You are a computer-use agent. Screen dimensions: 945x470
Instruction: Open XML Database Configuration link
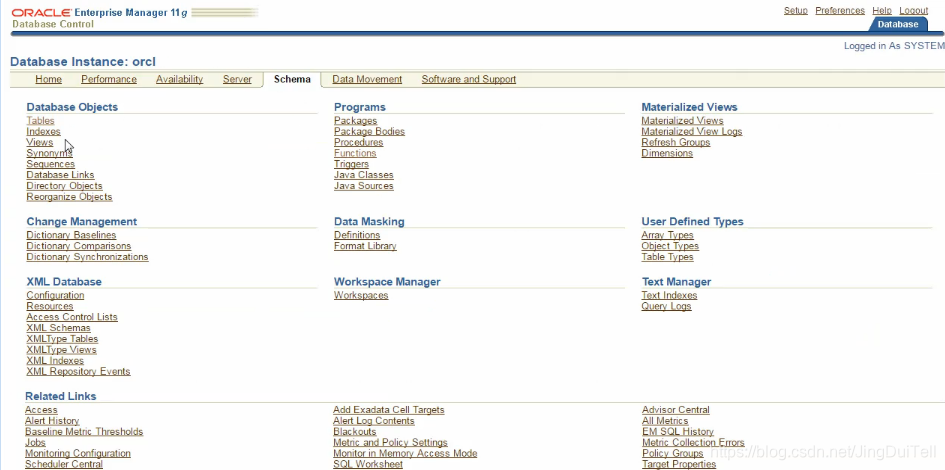55,295
